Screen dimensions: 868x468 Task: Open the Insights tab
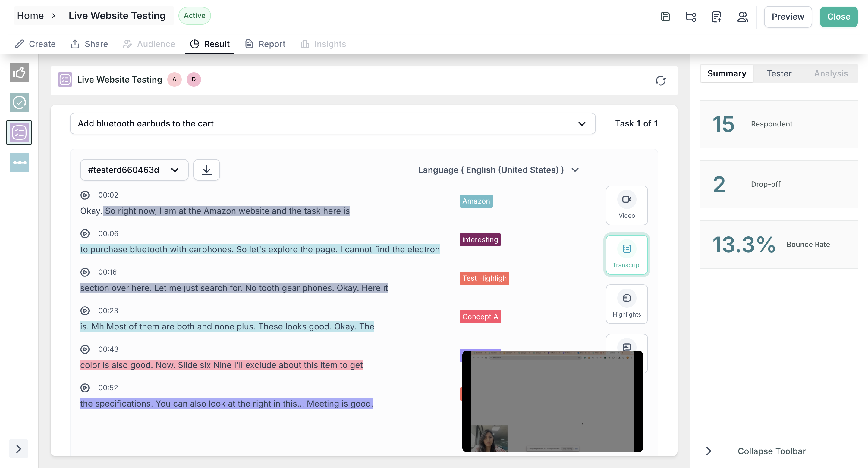(323, 44)
